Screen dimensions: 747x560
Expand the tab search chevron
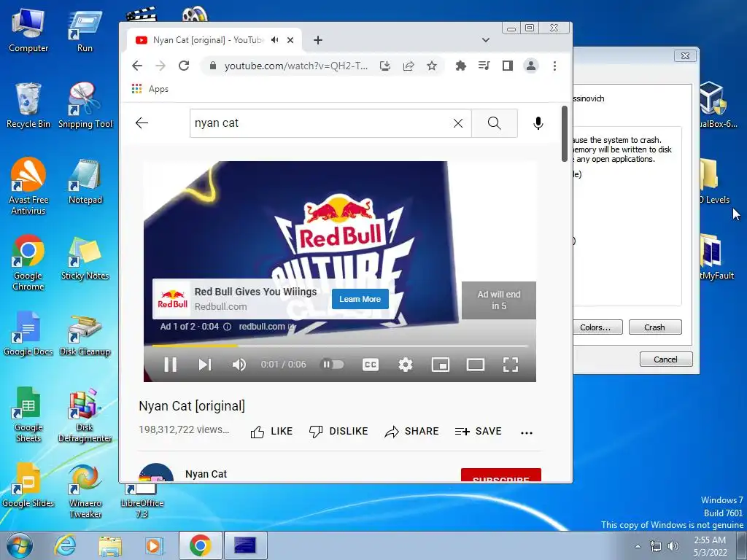coord(485,40)
